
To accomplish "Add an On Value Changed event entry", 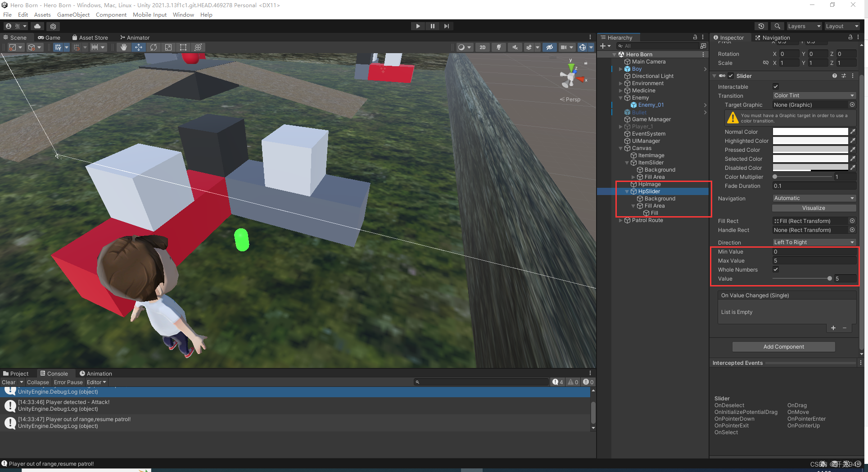I will 833,328.
